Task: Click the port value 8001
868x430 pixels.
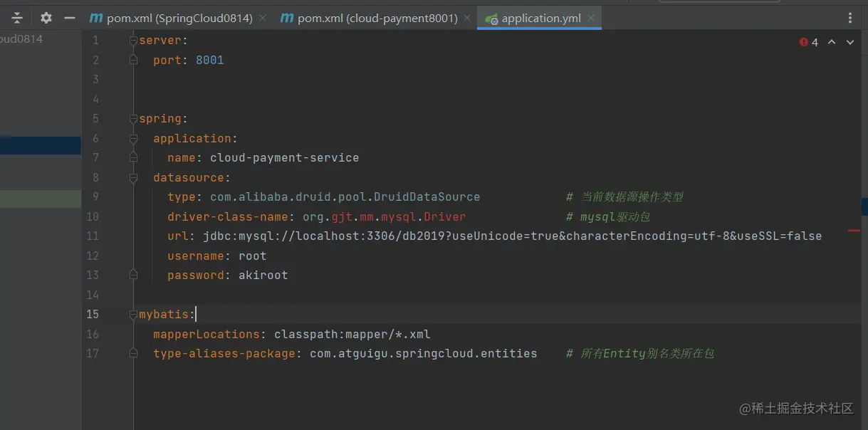Action: point(210,61)
